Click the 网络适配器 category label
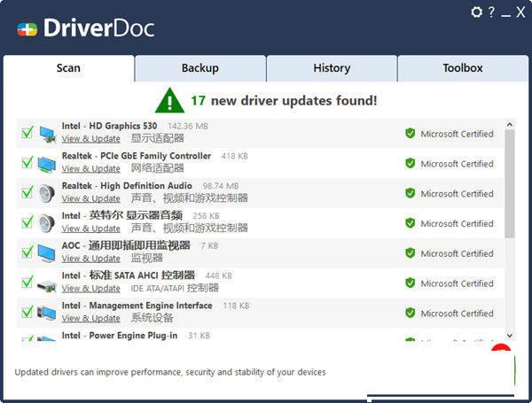The width and height of the screenshot is (532, 403). pyautogui.click(x=158, y=168)
